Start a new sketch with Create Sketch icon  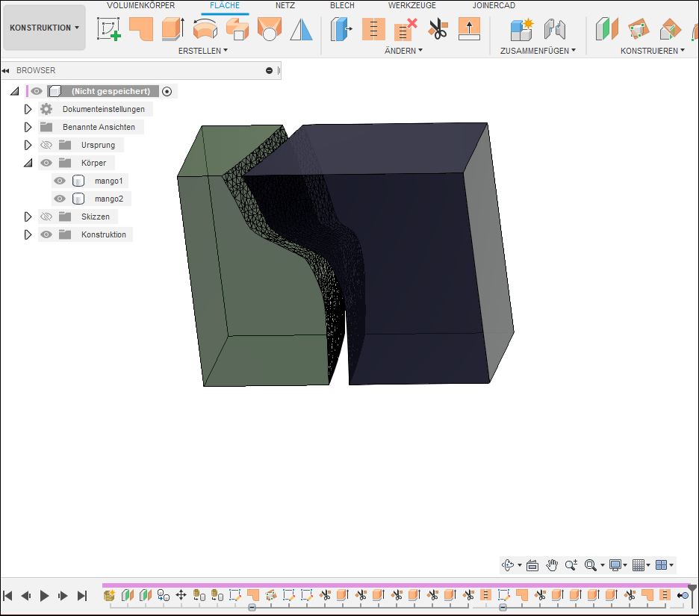[x=109, y=29]
